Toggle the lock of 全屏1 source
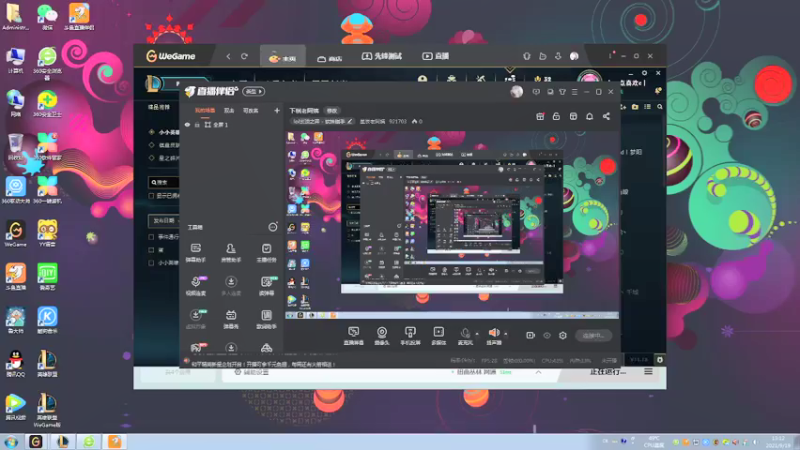The image size is (800, 450). (x=197, y=125)
